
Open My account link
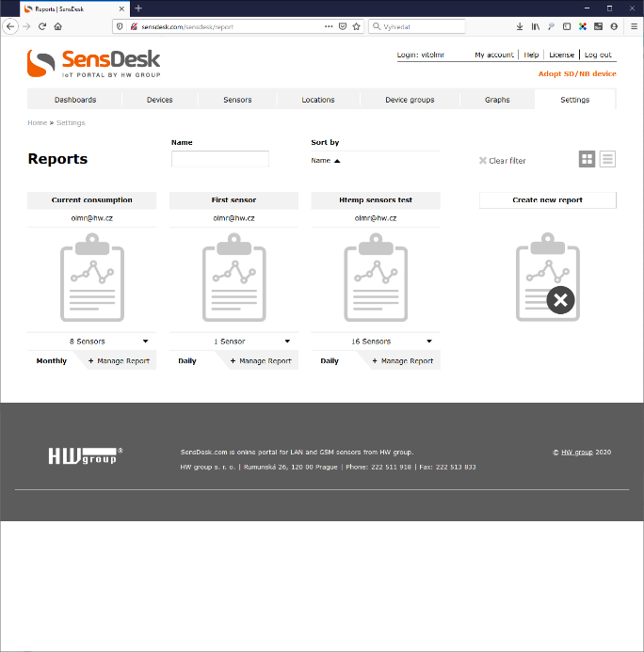click(494, 55)
